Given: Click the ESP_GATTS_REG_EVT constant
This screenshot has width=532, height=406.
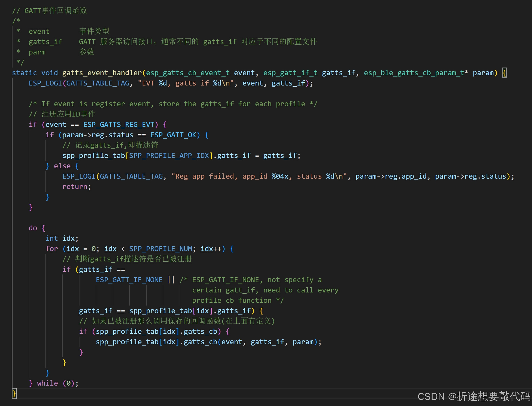Looking at the screenshot, I should point(119,125).
